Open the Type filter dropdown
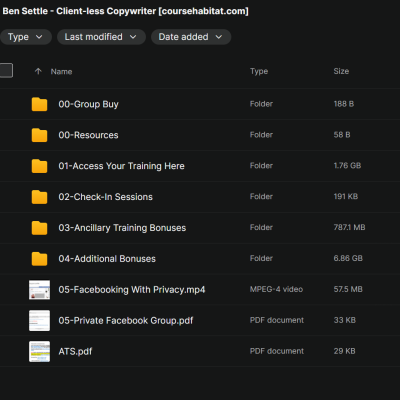The width and height of the screenshot is (400, 400). tap(25, 37)
